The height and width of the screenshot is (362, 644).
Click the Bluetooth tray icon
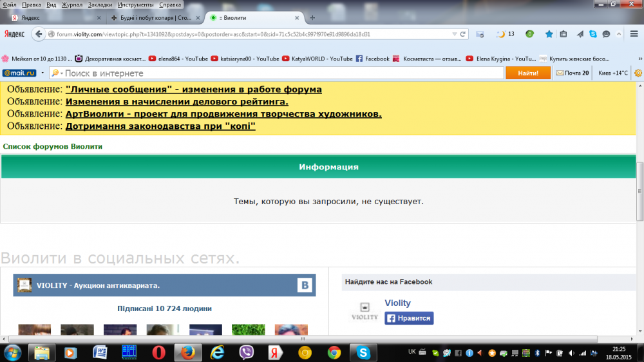(x=537, y=353)
